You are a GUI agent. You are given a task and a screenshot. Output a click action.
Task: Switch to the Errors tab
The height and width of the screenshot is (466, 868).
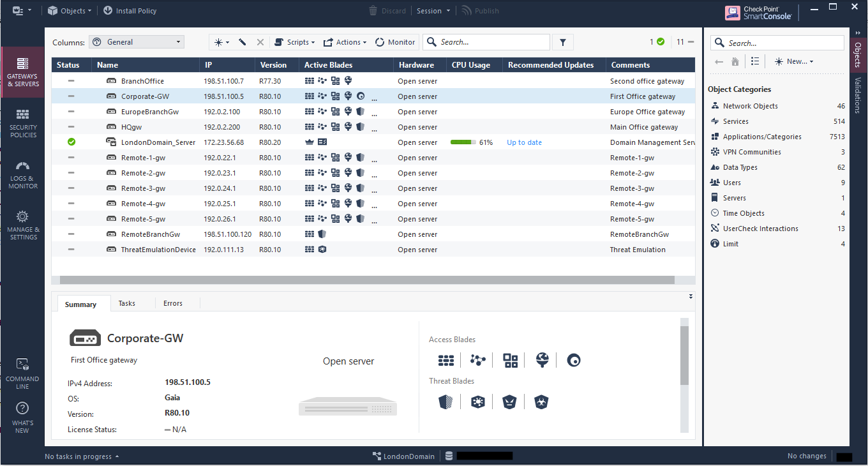[173, 303]
